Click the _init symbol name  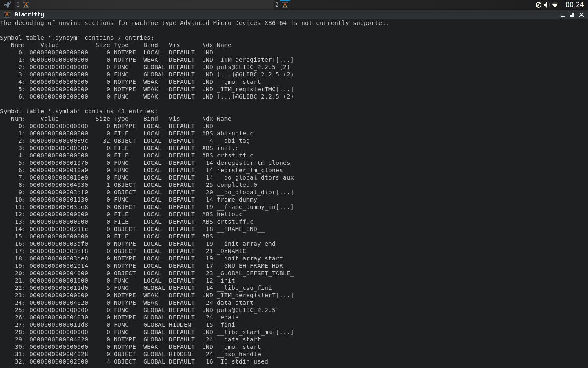tap(226, 280)
